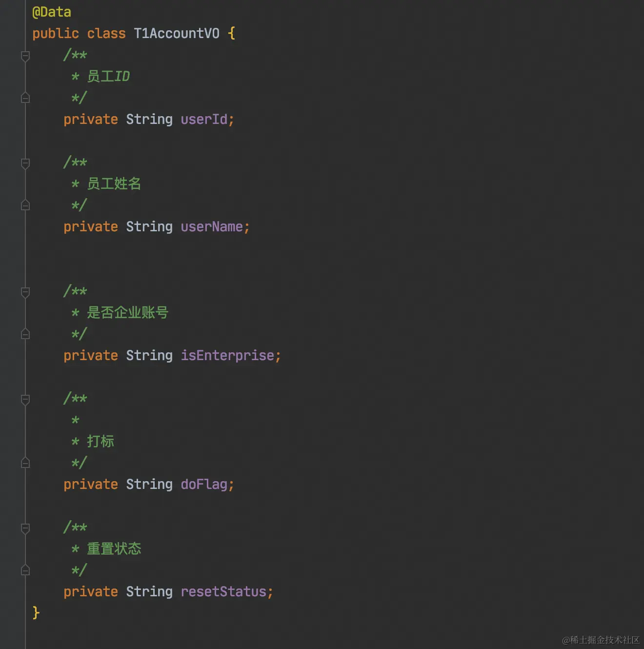Click private keyword on the isEnterprise line
Image resolution: width=644 pixels, height=649 pixels.
click(91, 356)
